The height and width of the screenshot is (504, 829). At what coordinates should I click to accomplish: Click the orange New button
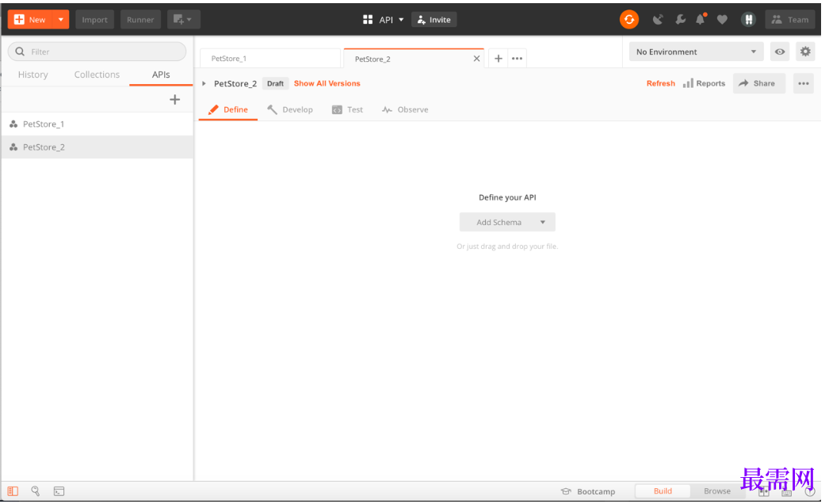(30, 20)
